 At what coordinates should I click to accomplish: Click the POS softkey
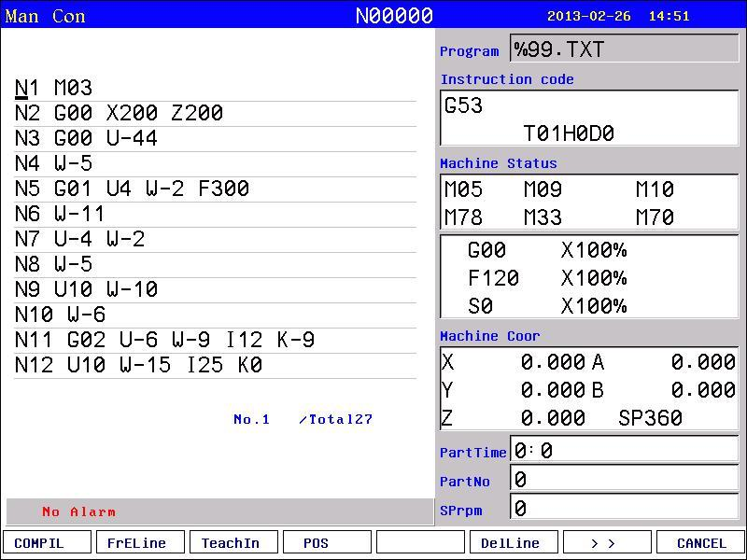[327, 543]
